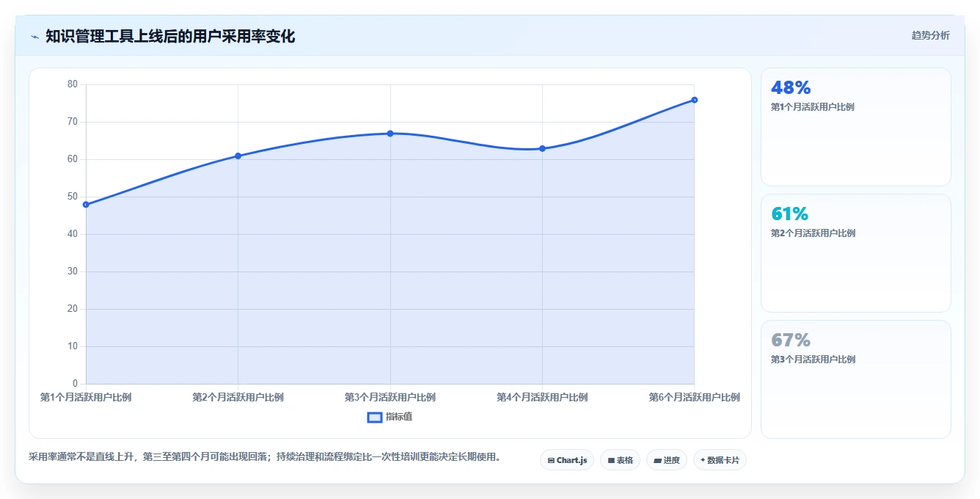The width and height of the screenshot is (980, 499).
Task: Click the 第6个月活跃用户比例 x-axis label
Action: point(694,397)
